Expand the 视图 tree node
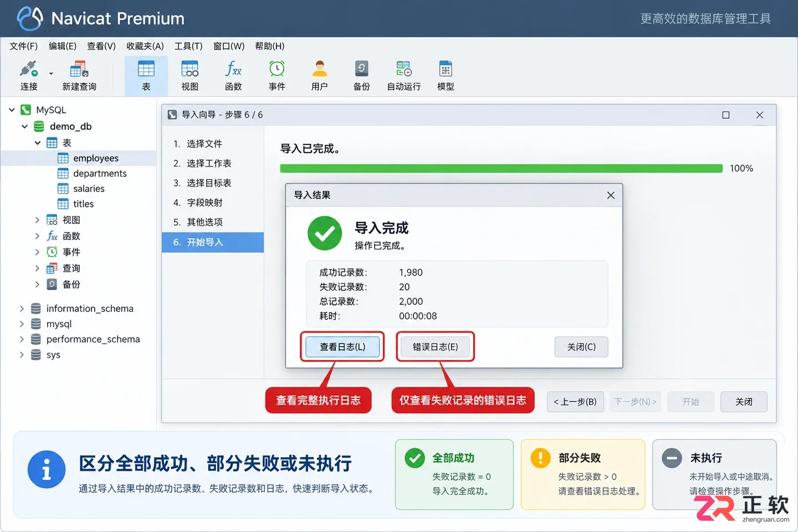The width and height of the screenshot is (798, 532). coord(37,220)
